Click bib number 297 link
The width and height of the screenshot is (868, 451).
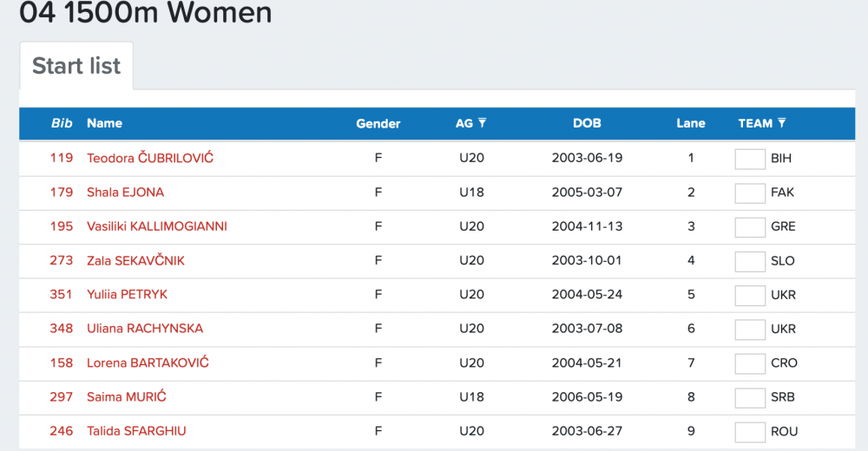click(61, 397)
